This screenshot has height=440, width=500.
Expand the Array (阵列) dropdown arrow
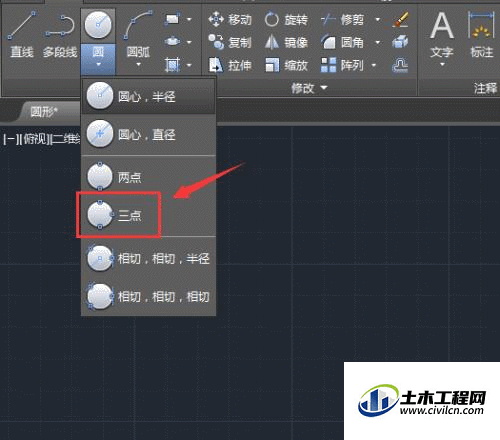(x=374, y=65)
